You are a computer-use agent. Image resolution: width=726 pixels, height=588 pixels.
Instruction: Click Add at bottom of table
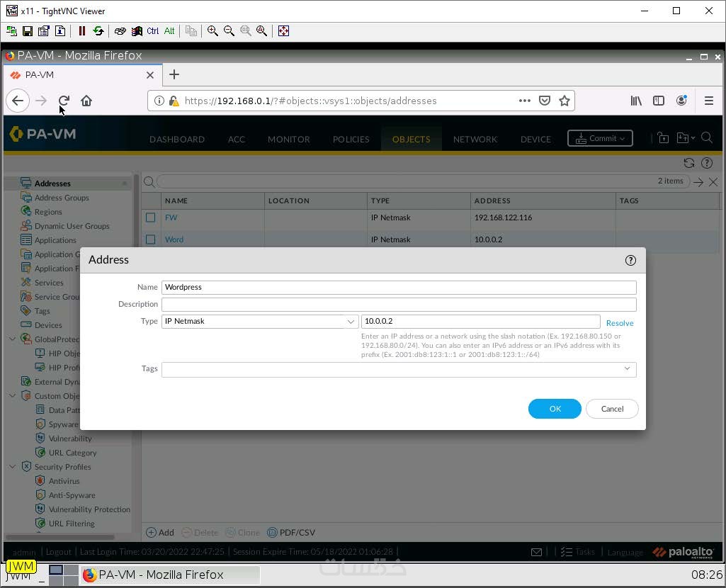(x=160, y=533)
